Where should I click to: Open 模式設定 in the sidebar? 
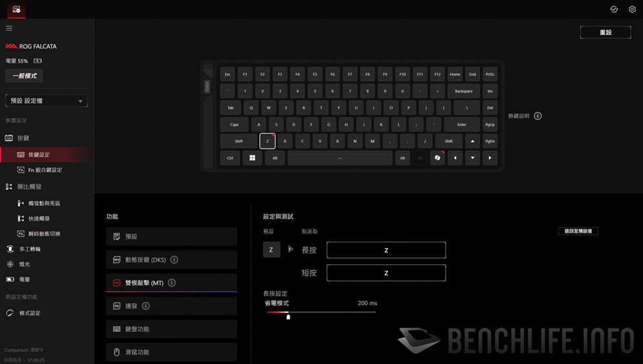pyautogui.click(x=30, y=313)
